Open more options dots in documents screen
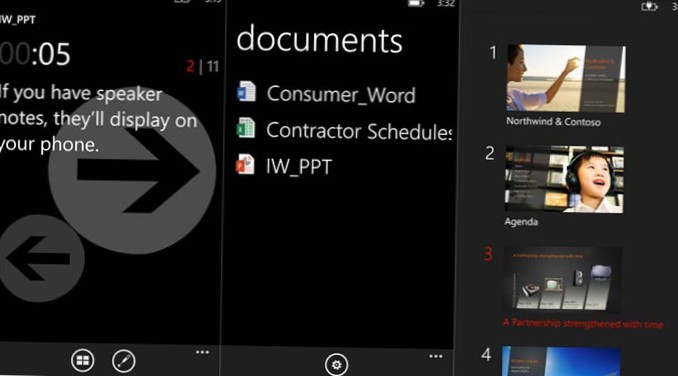 pos(435,356)
